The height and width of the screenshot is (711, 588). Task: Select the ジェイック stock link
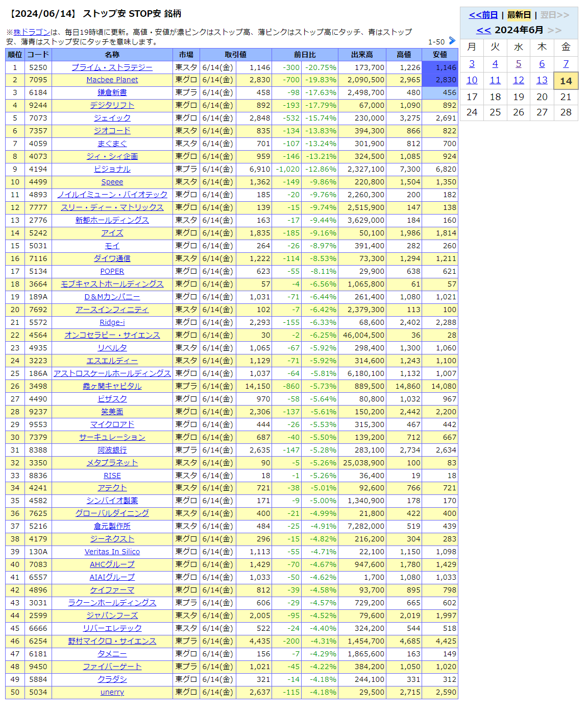point(112,118)
